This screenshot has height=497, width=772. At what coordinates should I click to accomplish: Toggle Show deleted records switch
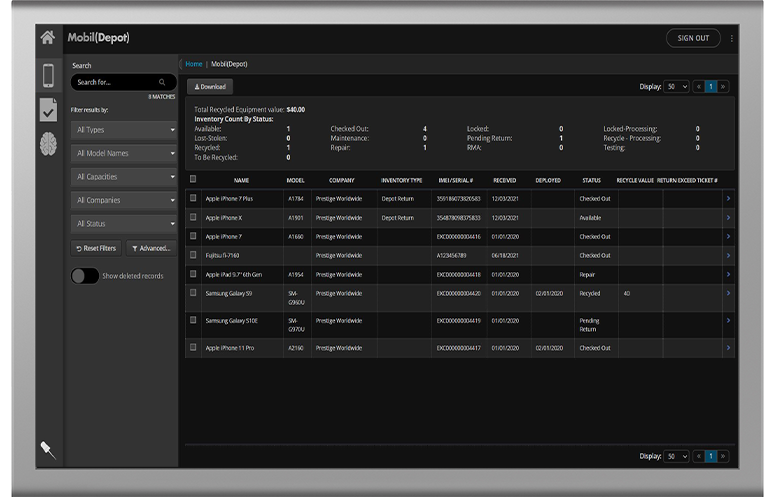85,276
